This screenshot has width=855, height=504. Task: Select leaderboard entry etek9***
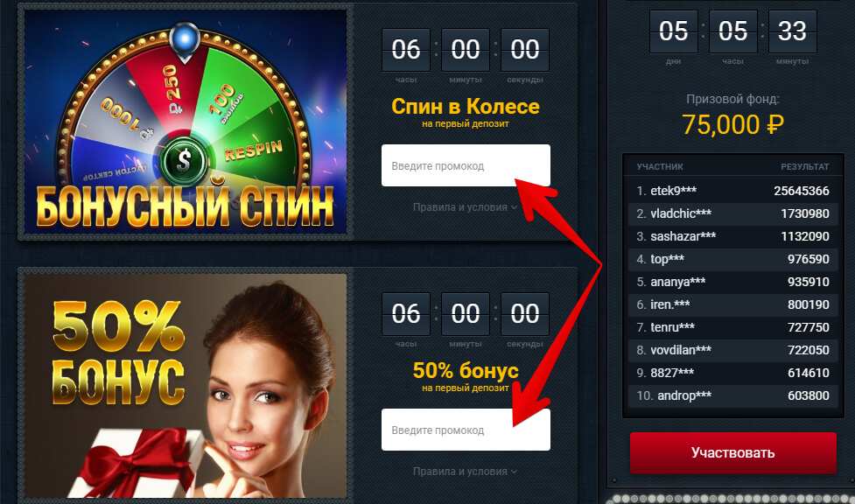(732, 191)
